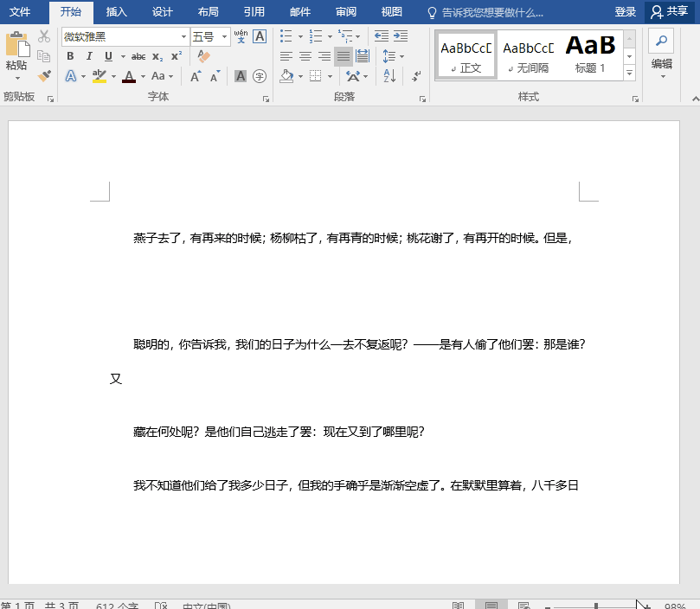Open the 文件 tab
The image size is (700, 609).
point(20,12)
